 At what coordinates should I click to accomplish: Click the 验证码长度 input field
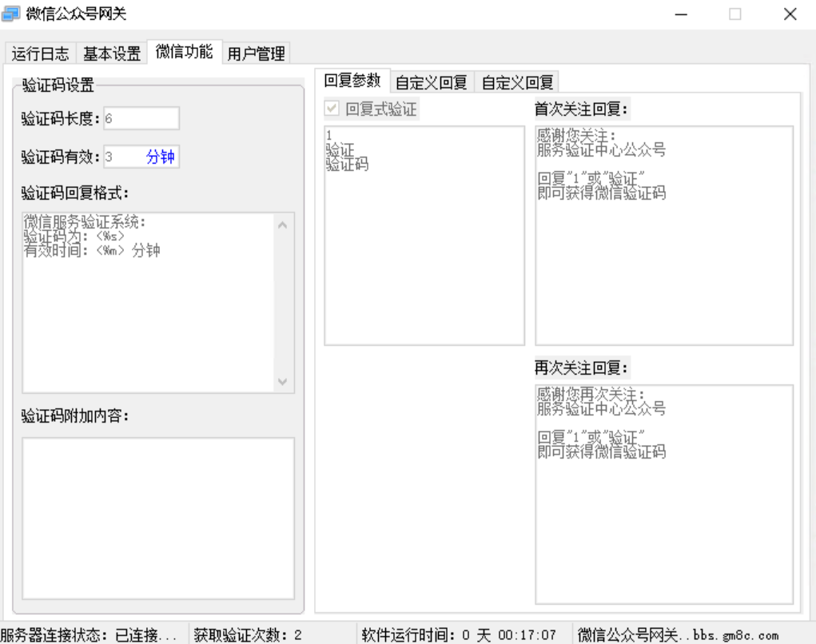(141, 118)
